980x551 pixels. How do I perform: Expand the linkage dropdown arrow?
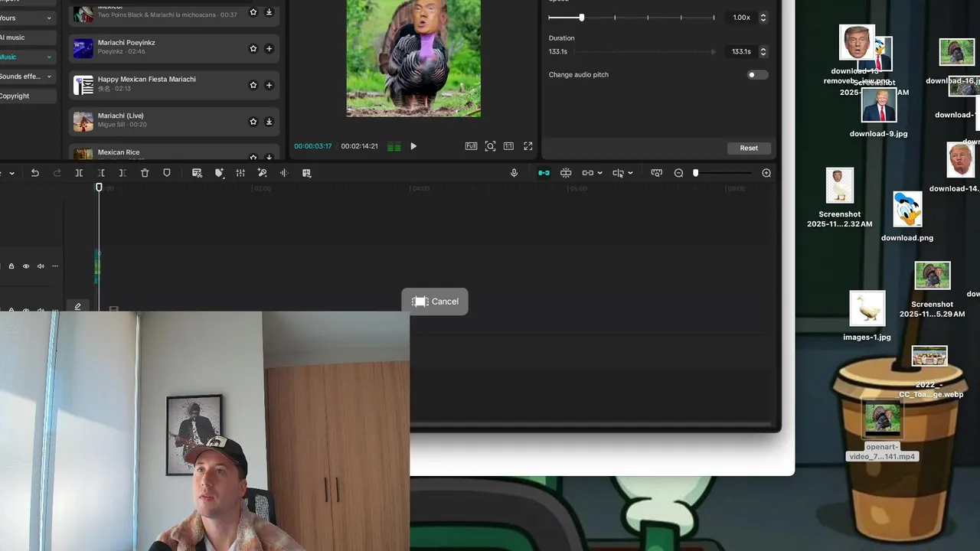pyautogui.click(x=599, y=173)
